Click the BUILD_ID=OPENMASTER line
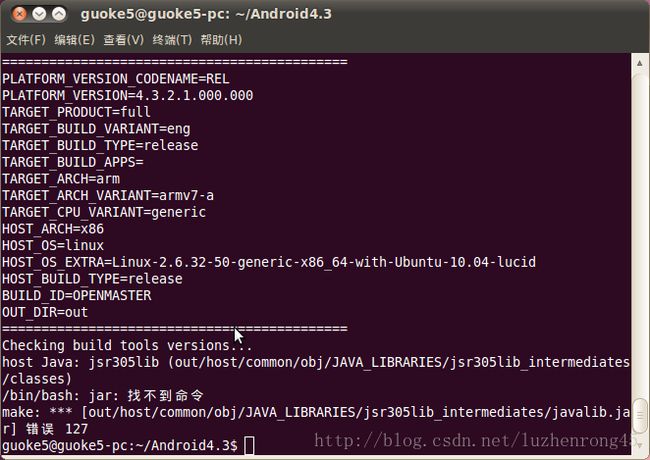 pyautogui.click(x=77, y=295)
